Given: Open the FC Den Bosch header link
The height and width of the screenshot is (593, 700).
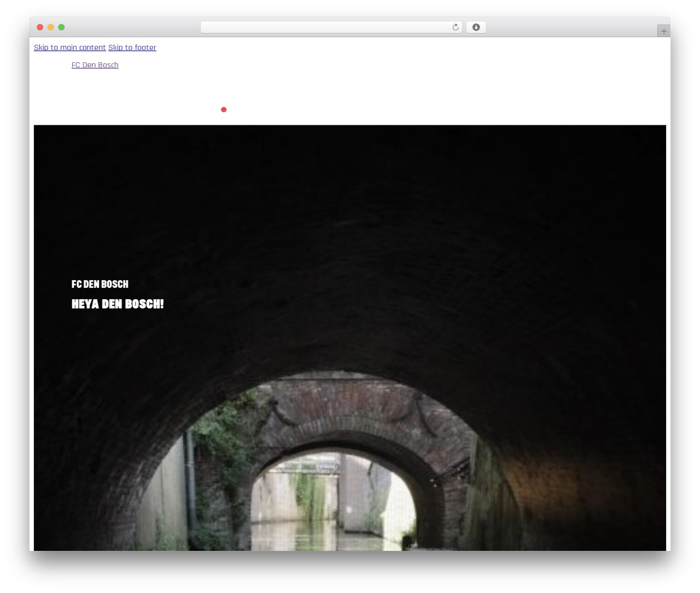Looking at the screenshot, I should pos(95,65).
